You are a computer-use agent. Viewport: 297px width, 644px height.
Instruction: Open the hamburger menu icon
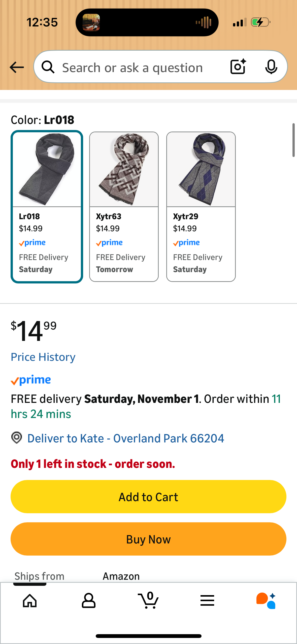click(207, 600)
